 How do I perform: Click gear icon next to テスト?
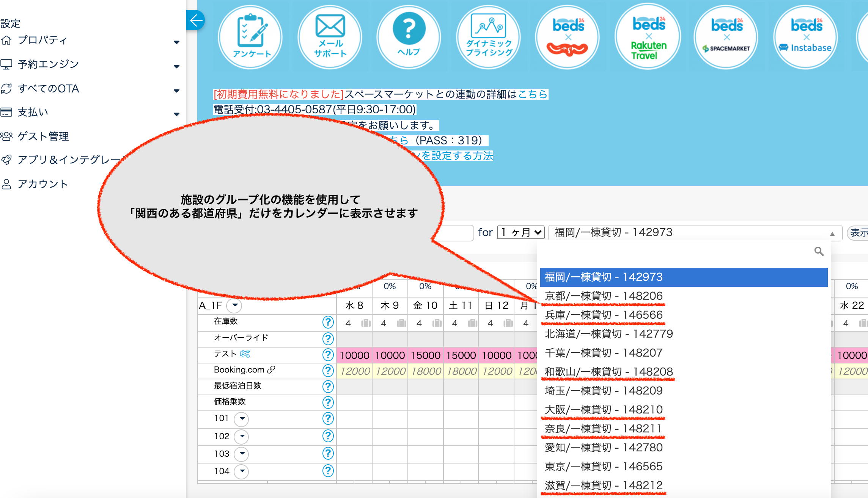(x=245, y=354)
